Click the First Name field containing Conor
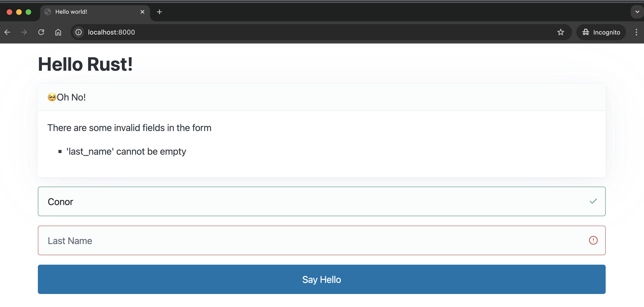Image resolution: width=644 pixels, height=307 pixels. [x=300, y=202]
